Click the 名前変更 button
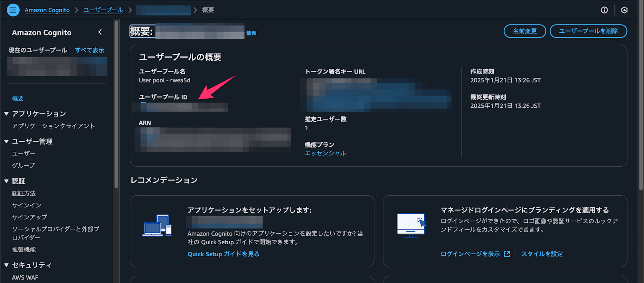The width and height of the screenshot is (644, 283). 525,31
